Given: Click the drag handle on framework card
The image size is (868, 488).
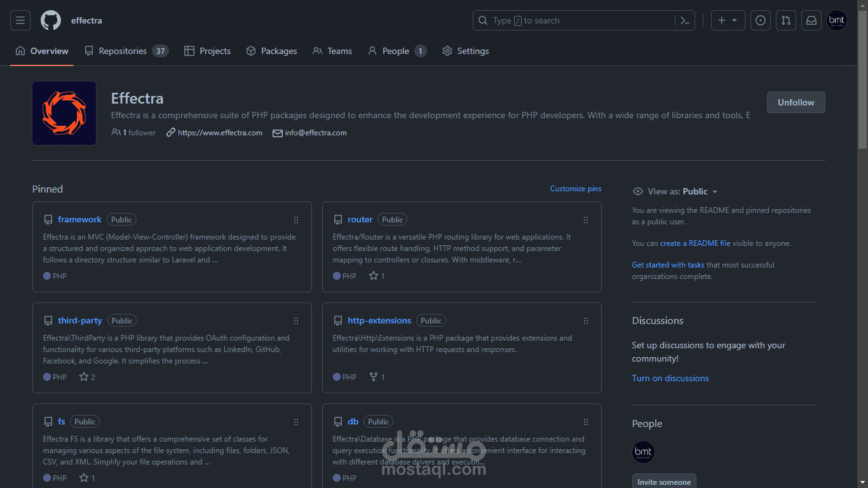Looking at the screenshot, I should click(296, 220).
